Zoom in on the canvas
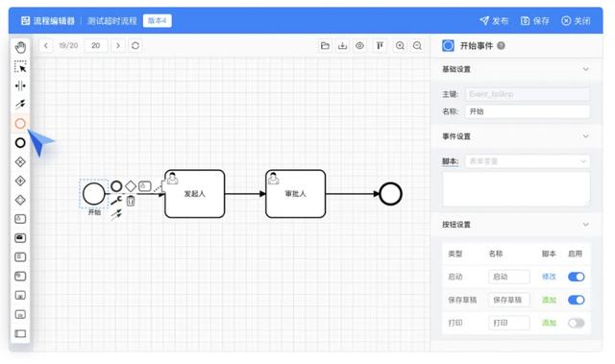Viewport: 615px width, 364px height. [x=400, y=46]
